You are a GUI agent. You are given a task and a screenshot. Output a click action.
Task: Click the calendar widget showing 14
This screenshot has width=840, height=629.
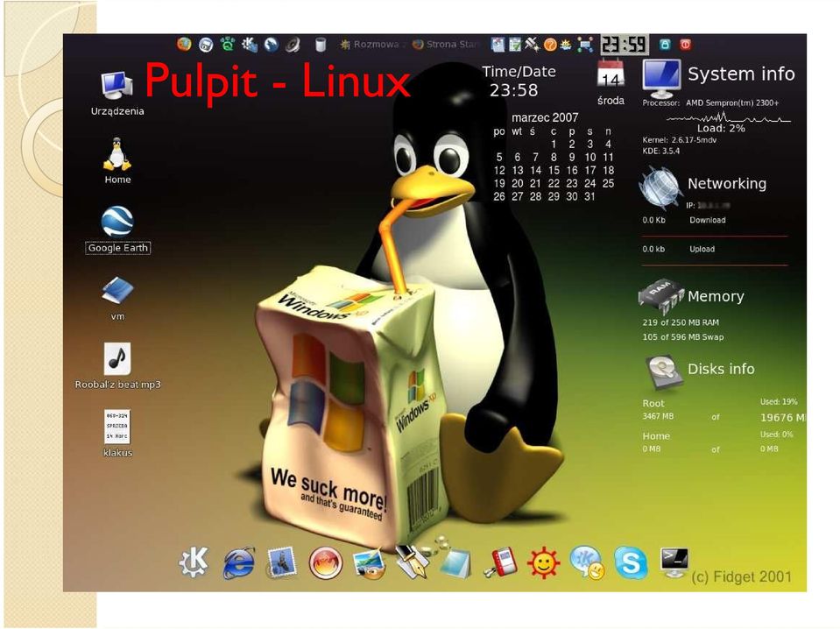pos(611,73)
